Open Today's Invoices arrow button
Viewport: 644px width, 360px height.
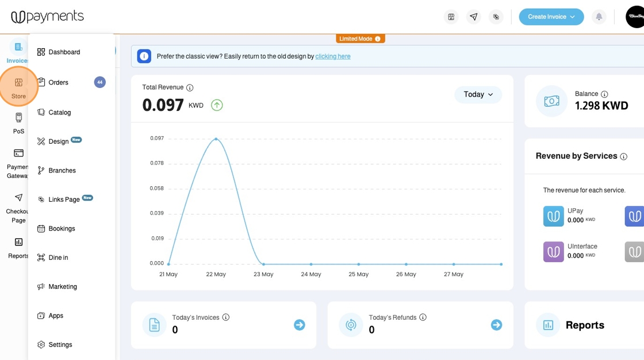[300, 325]
